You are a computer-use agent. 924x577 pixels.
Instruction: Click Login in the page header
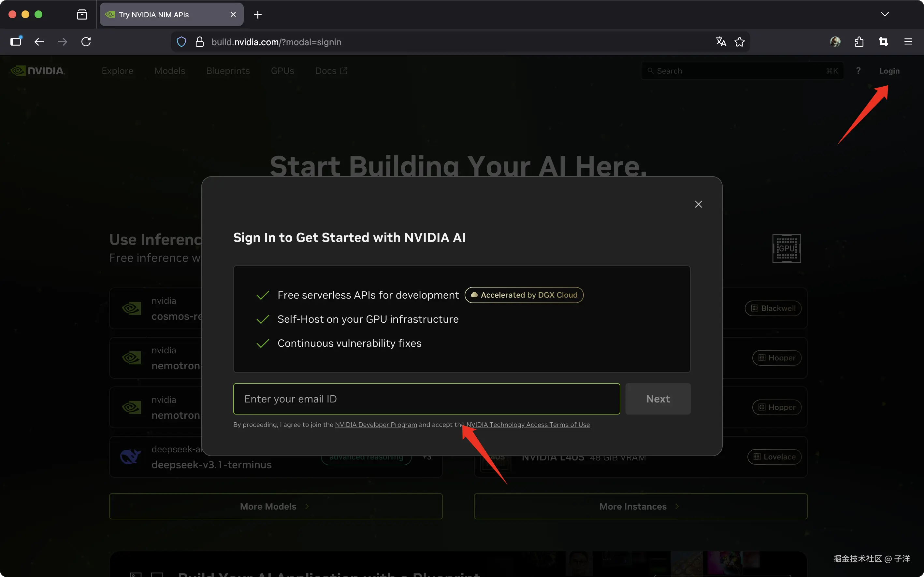889,71
